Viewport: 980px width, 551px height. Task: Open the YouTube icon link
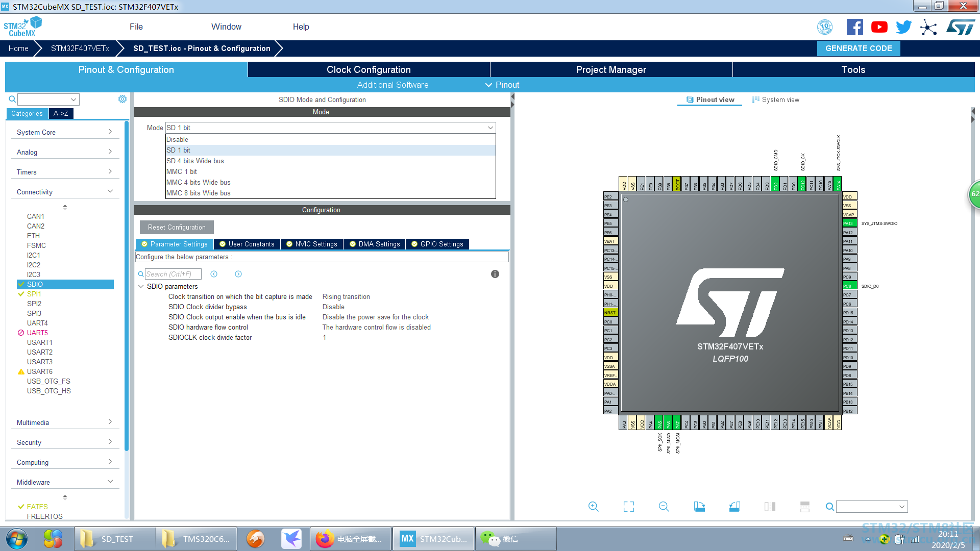point(879,27)
